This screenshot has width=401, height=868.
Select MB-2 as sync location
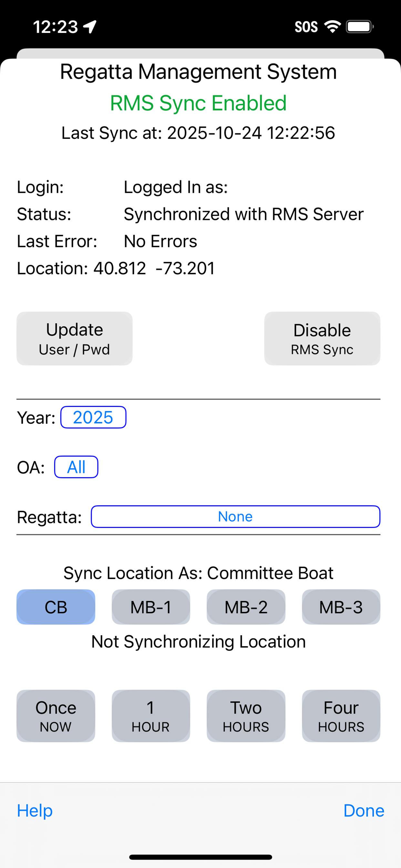[x=246, y=607]
